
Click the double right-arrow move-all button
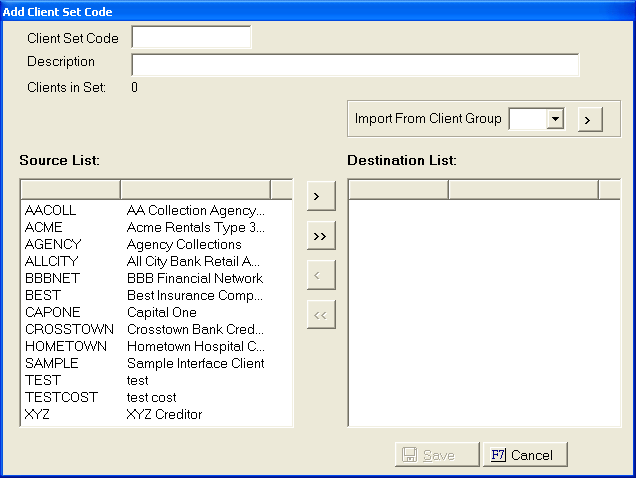pyautogui.click(x=320, y=236)
